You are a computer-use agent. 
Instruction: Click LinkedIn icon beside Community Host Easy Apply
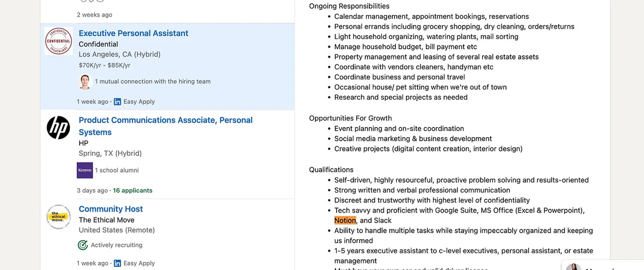pos(117,264)
